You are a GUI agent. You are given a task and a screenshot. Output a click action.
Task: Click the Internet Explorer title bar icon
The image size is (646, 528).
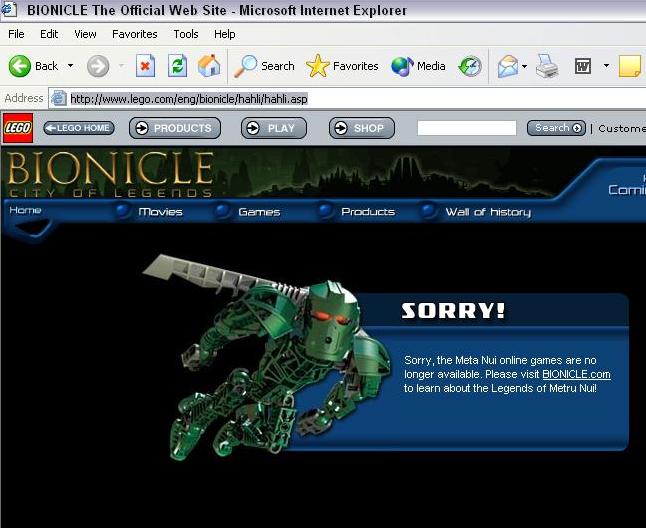click(9, 10)
